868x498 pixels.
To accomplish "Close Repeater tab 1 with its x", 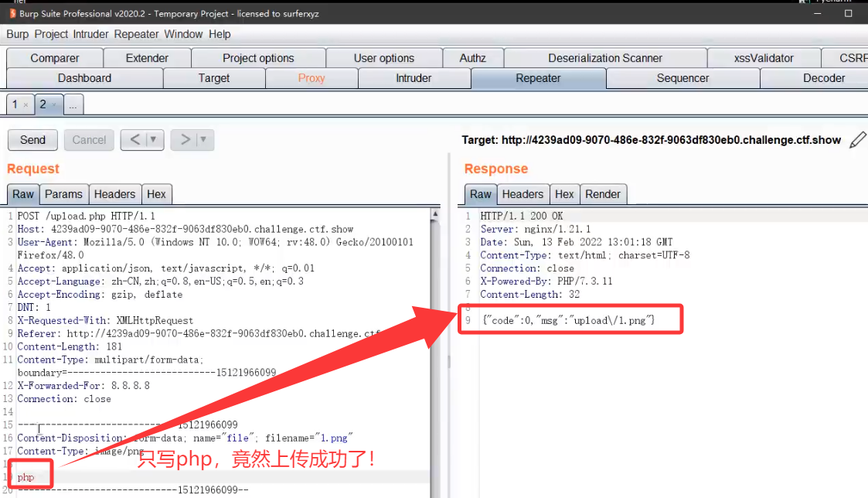I will tap(26, 104).
